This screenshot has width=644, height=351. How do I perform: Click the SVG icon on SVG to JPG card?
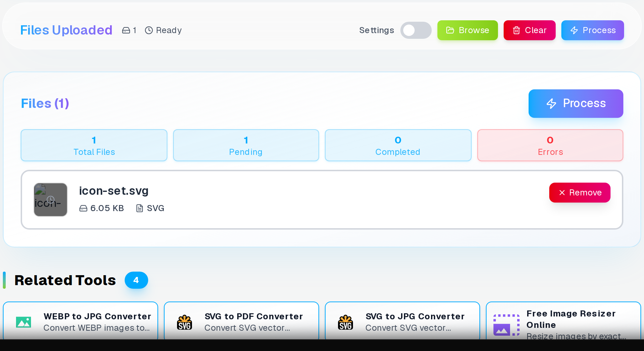tap(346, 322)
